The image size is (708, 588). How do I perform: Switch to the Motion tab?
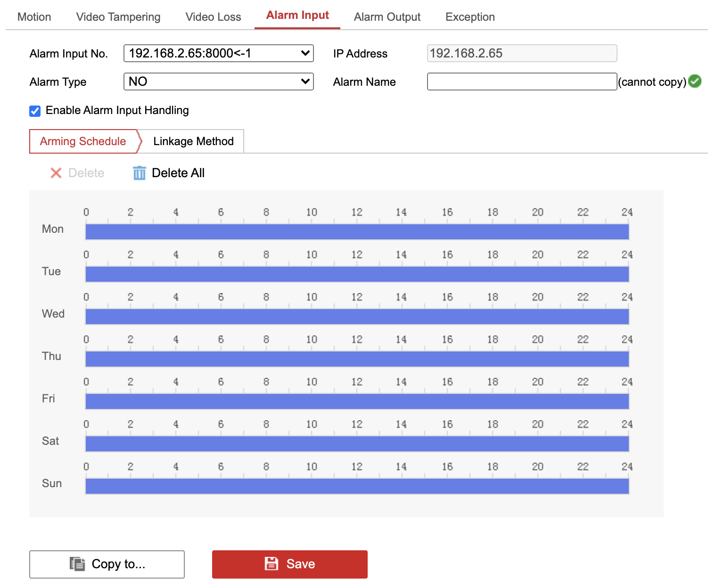pos(34,17)
